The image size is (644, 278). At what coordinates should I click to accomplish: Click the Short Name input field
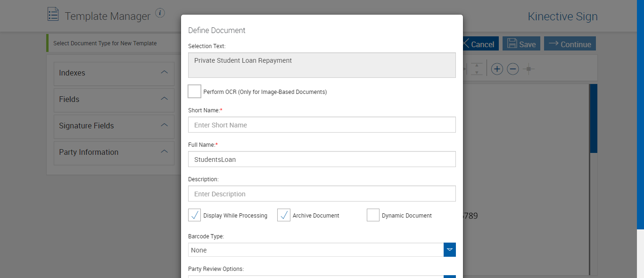(x=322, y=125)
